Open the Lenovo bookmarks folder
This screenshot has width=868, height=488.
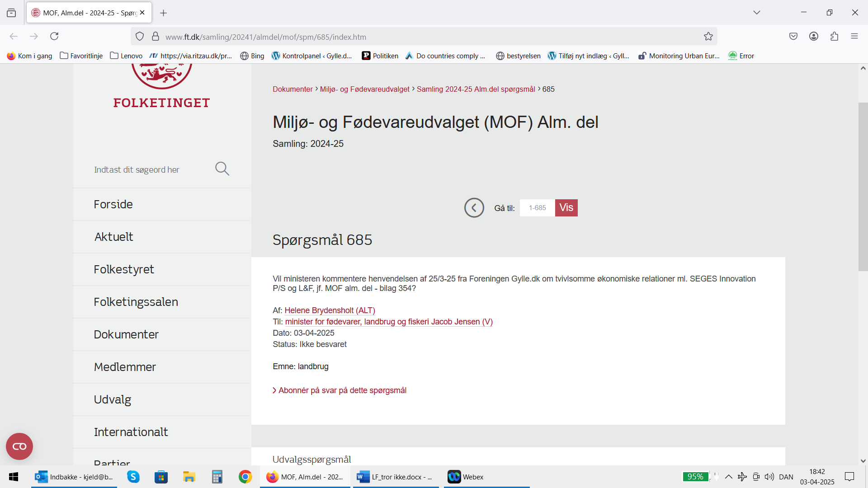126,56
